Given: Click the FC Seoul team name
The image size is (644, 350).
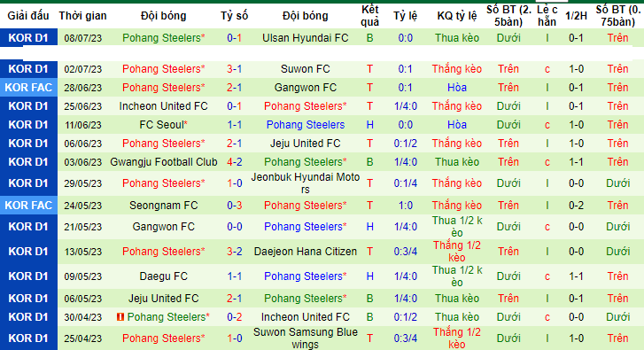Looking at the screenshot, I should click(x=164, y=125).
